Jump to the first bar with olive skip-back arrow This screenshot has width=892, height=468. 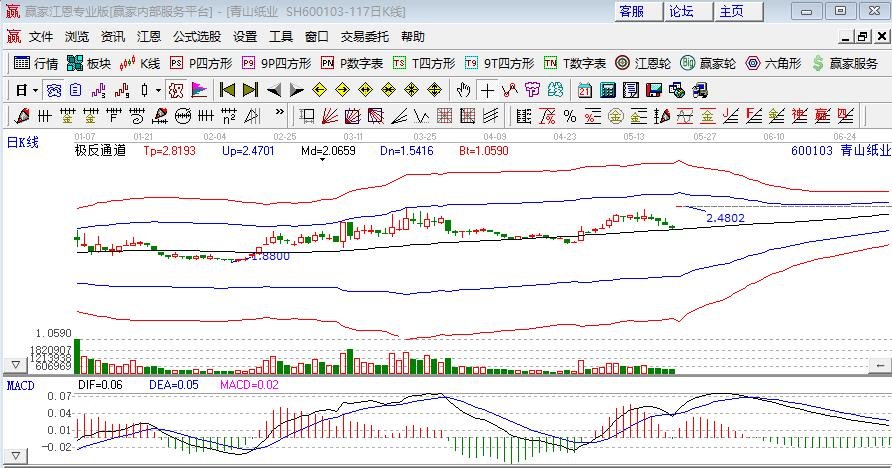tap(228, 90)
